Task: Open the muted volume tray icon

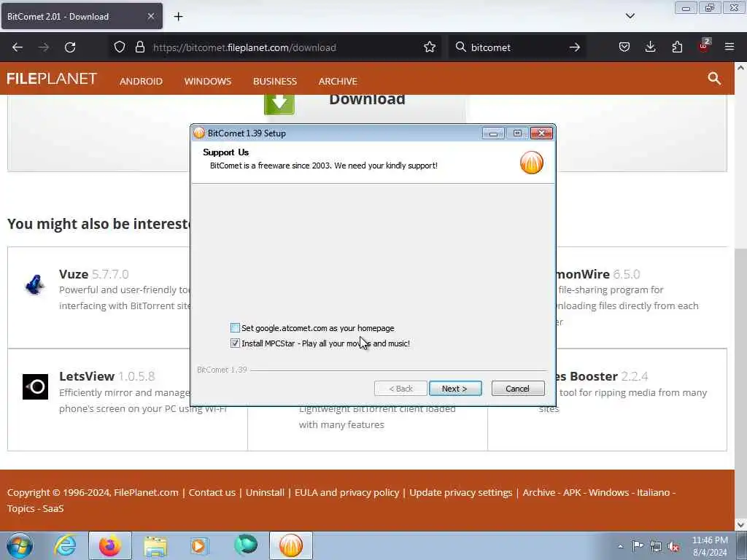Action: (673, 546)
